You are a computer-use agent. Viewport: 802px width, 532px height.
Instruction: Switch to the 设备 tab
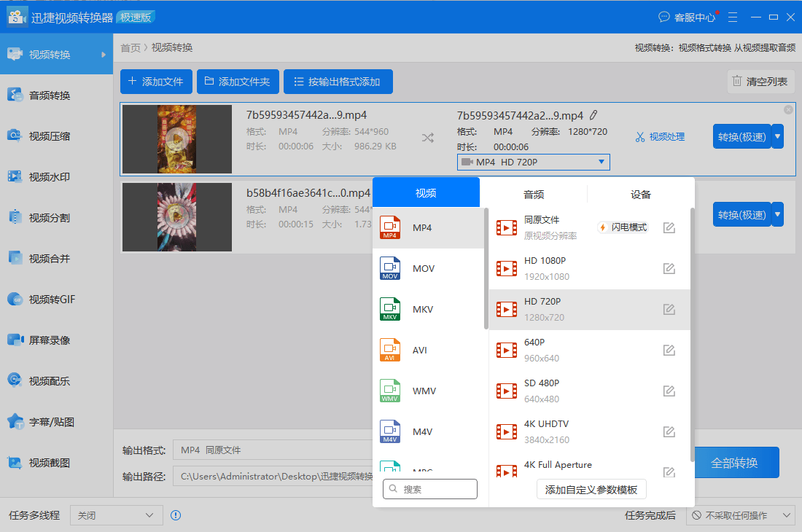pyautogui.click(x=640, y=194)
